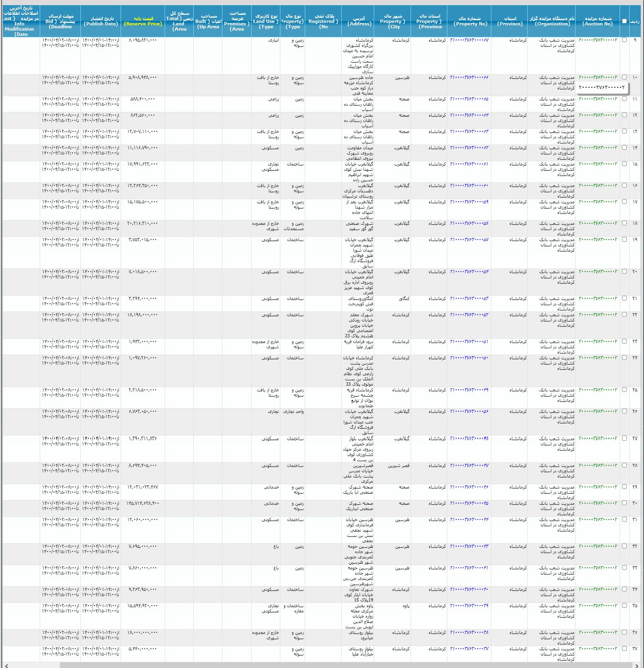644x668 pixels.
Task: Check the checkbox for row 9
Action: click(624, 40)
